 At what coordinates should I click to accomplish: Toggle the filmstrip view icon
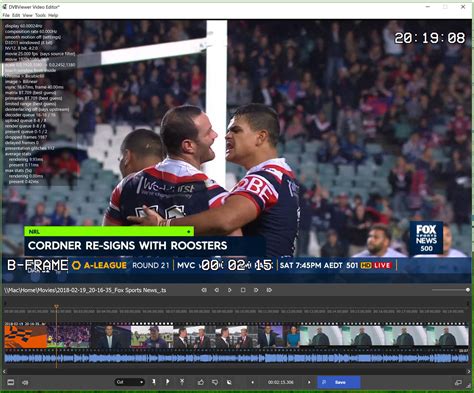point(11,382)
